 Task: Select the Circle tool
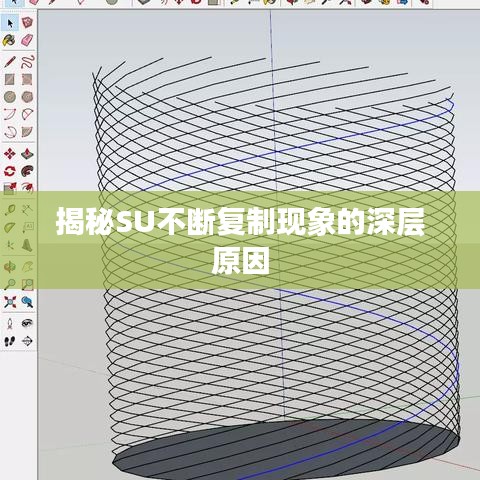[10, 97]
